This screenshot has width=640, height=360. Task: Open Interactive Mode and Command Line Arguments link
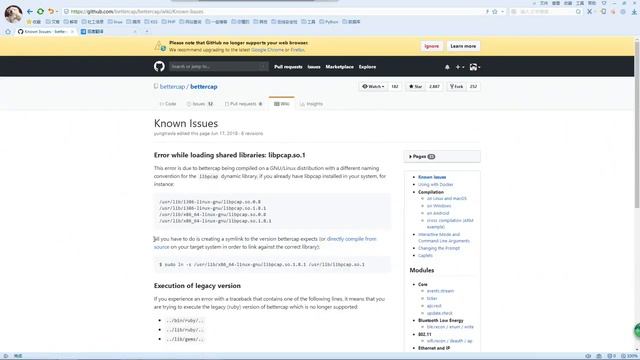pos(444,238)
